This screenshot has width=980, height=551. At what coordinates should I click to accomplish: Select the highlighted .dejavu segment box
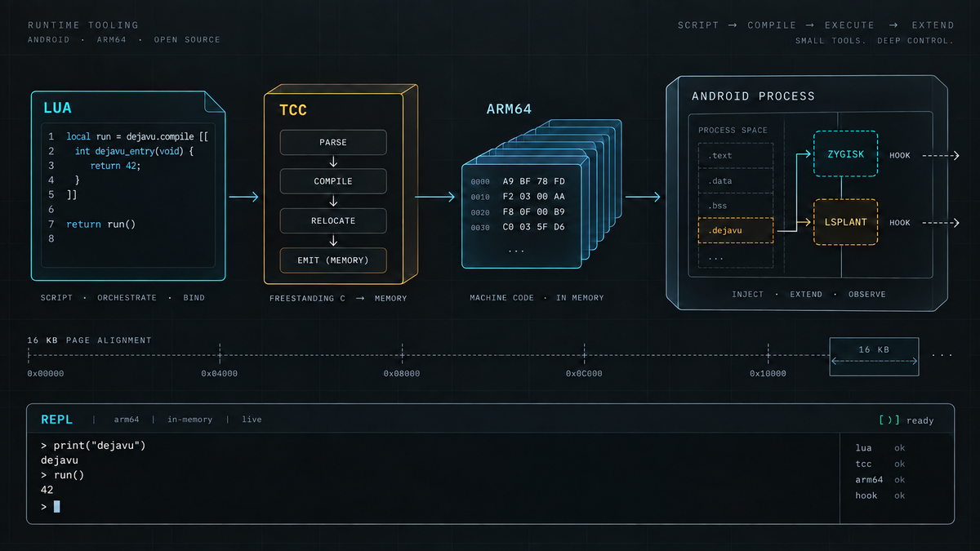click(x=736, y=231)
